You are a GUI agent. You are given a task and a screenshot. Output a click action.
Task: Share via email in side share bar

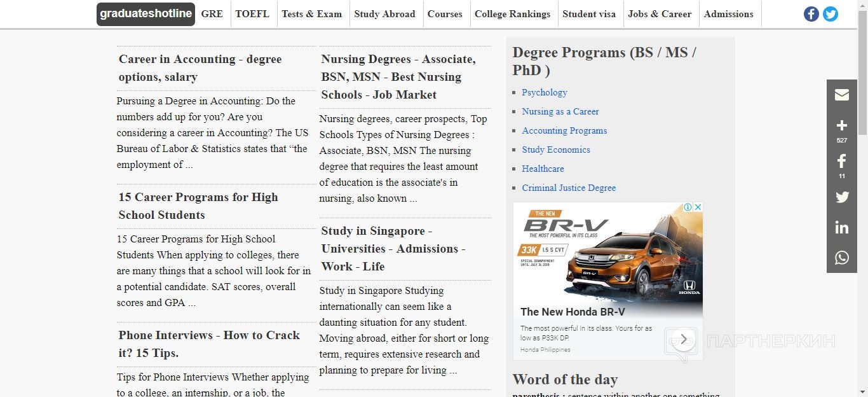[842, 95]
